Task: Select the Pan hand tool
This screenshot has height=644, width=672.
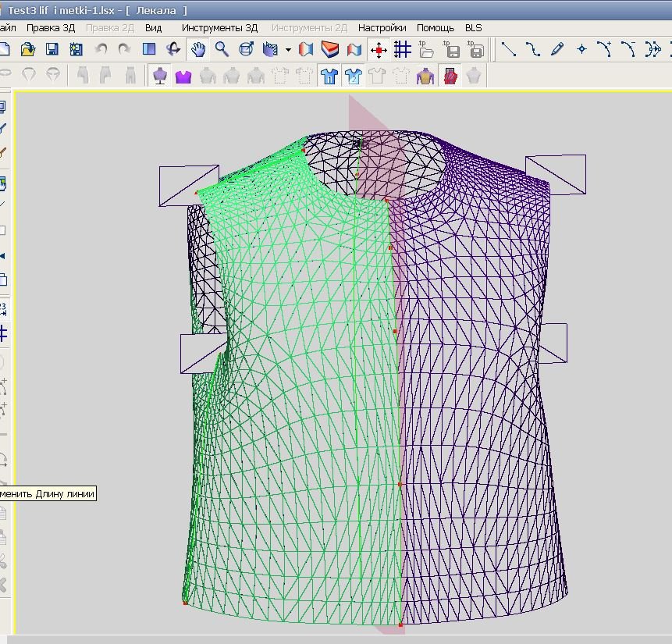Action: (x=198, y=50)
